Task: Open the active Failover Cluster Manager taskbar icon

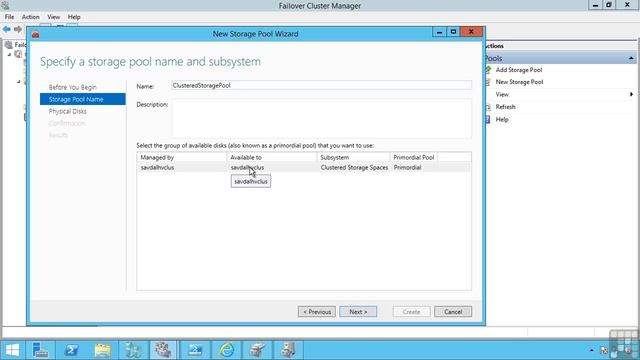Action: coord(163,350)
